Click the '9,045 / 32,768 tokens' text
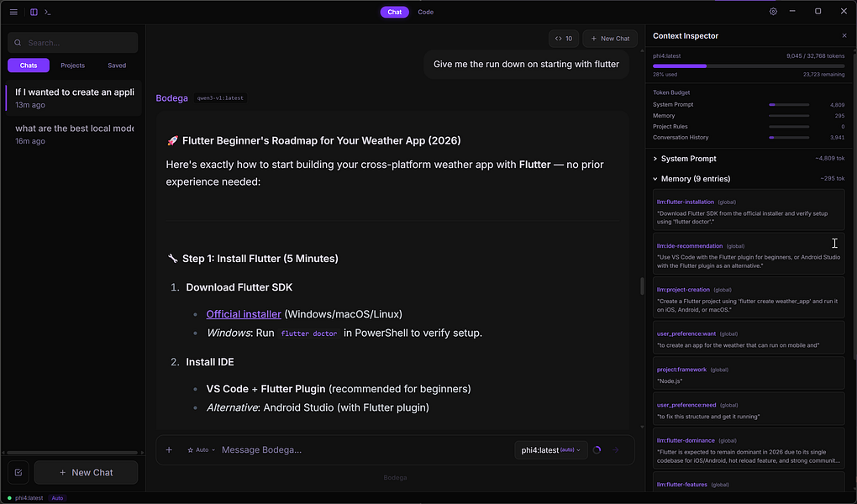This screenshot has height=504, width=857. point(815,55)
